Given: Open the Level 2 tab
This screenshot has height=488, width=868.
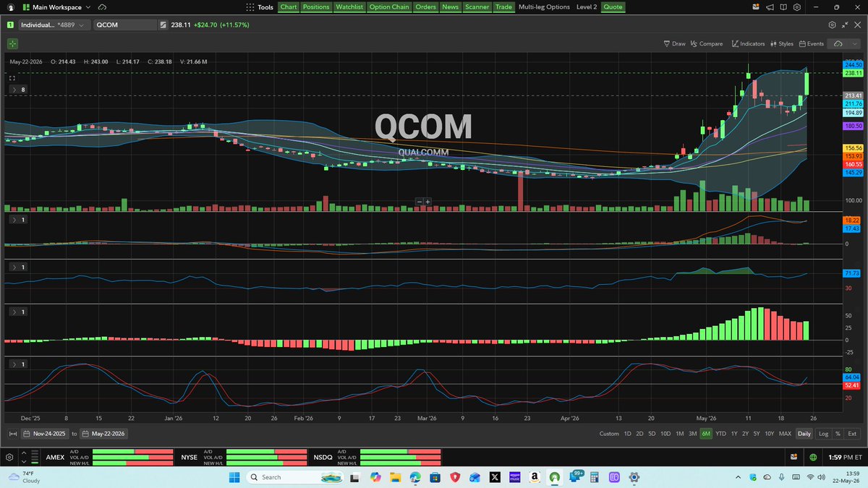Looking at the screenshot, I should (x=587, y=7).
